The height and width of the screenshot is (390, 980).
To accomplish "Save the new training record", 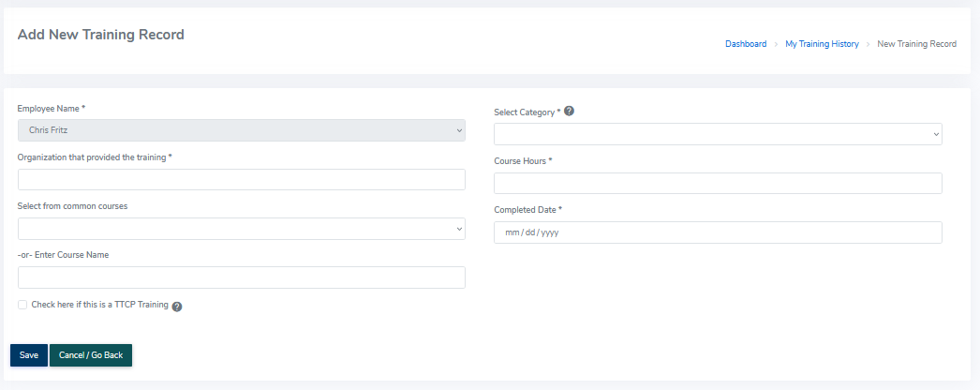I will (29, 355).
